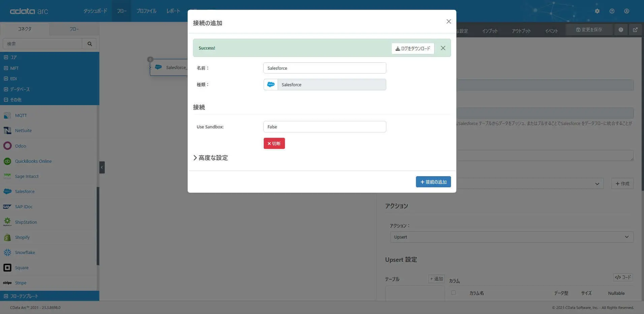Switch to the イベント tab
Image resolution: width=644 pixels, height=314 pixels.
(551, 31)
